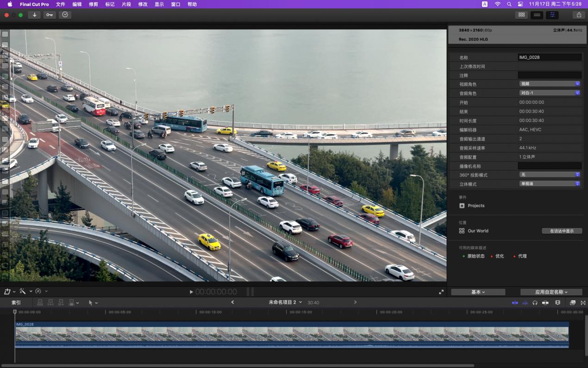Image resolution: width=588 pixels, height=368 pixels.
Task: Click the 索引 timeline index button
Action: click(16, 303)
